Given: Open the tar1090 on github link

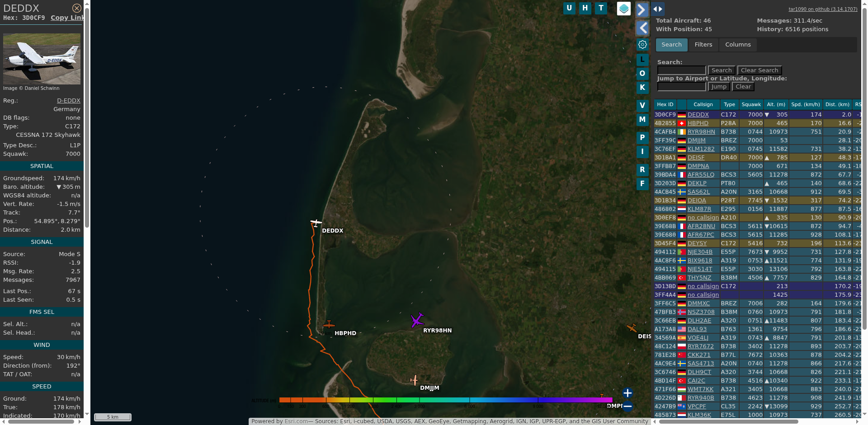Looking at the screenshot, I should pos(823,9).
